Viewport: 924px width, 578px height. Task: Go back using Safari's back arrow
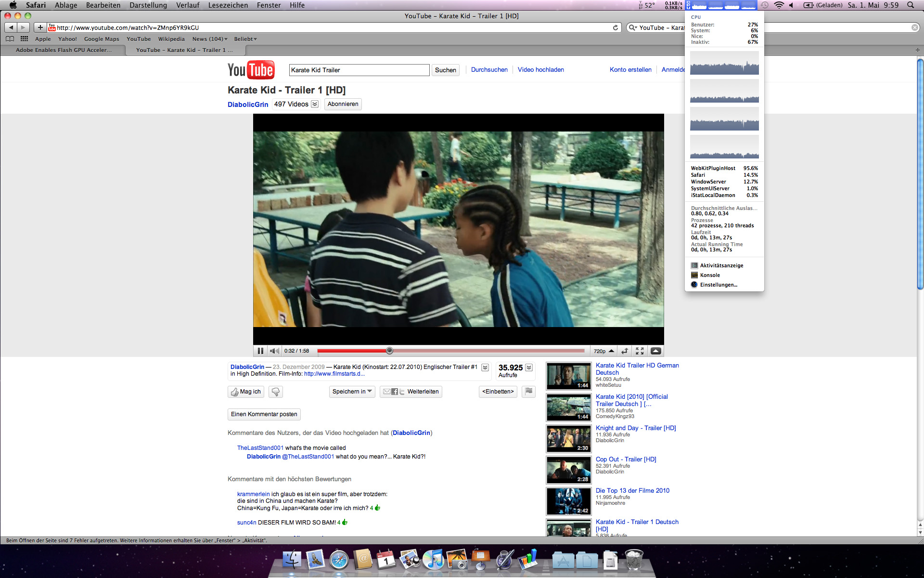[11, 27]
